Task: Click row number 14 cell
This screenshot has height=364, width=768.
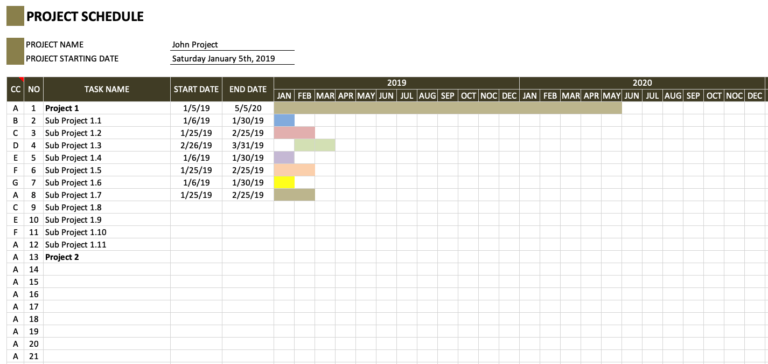Action: point(34,269)
